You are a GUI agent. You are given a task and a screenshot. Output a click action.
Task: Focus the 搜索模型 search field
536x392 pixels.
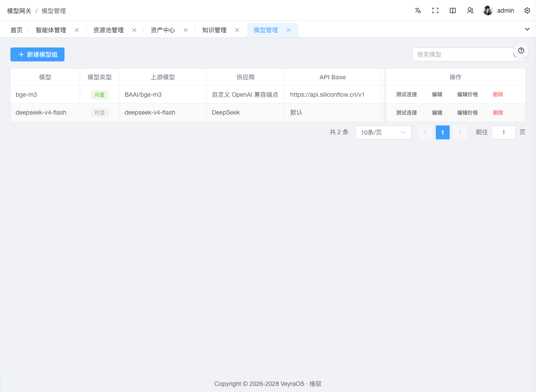pos(468,54)
